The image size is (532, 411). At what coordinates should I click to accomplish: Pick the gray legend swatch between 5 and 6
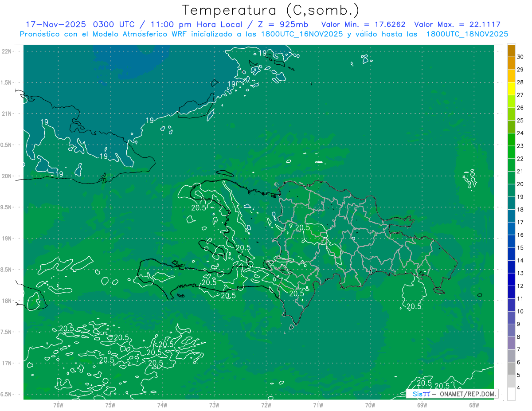pyautogui.click(x=512, y=369)
